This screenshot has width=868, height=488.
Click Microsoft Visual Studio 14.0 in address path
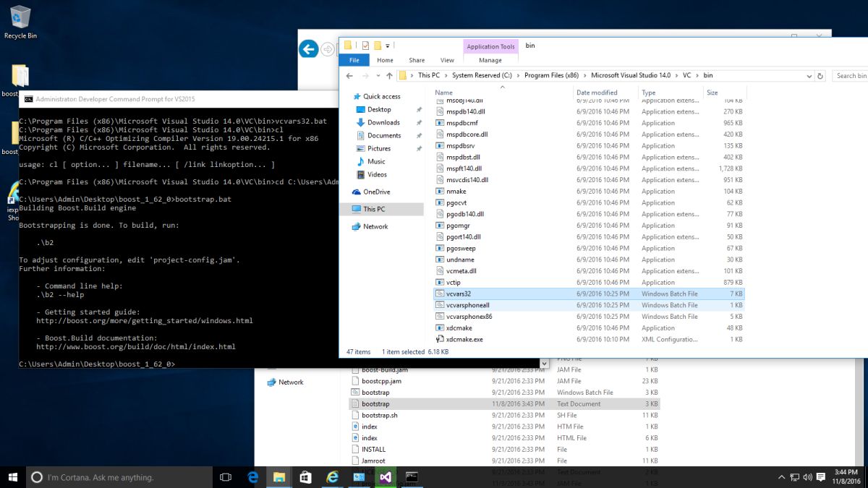click(x=631, y=75)
